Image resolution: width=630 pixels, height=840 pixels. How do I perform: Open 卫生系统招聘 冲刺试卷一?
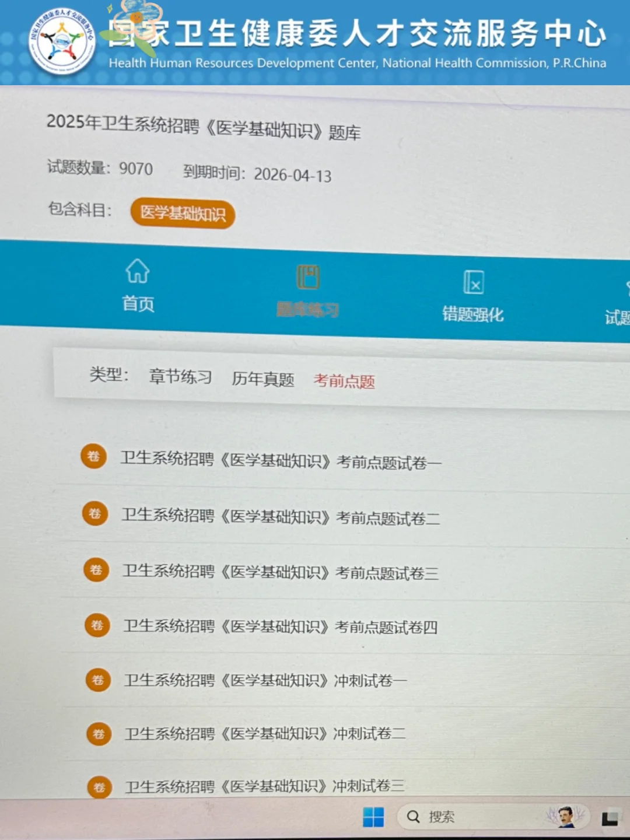[265, 680]
